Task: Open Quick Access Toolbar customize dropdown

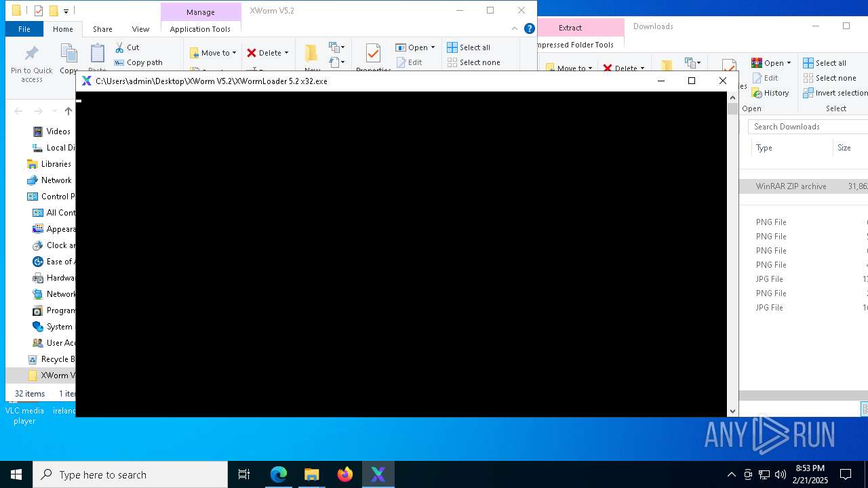Action: coord(66,11)
